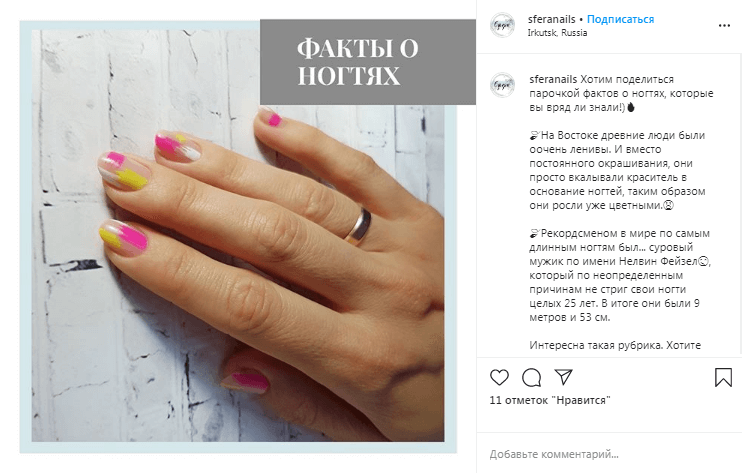View the 11 отметок "Нравится" likes list
This screenshot has height=473, width=742.
tap(550, 400)
